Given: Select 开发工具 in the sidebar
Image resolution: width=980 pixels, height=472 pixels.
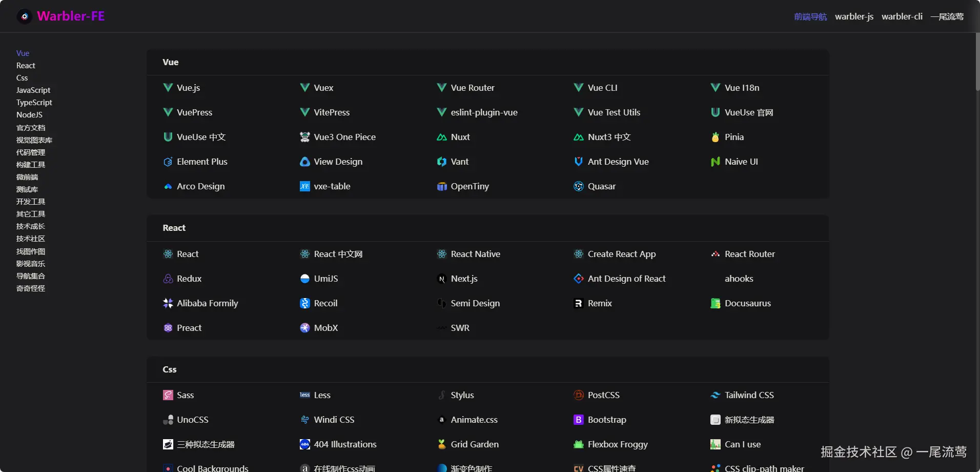Looking at the screenshot, I should point(31,202).
